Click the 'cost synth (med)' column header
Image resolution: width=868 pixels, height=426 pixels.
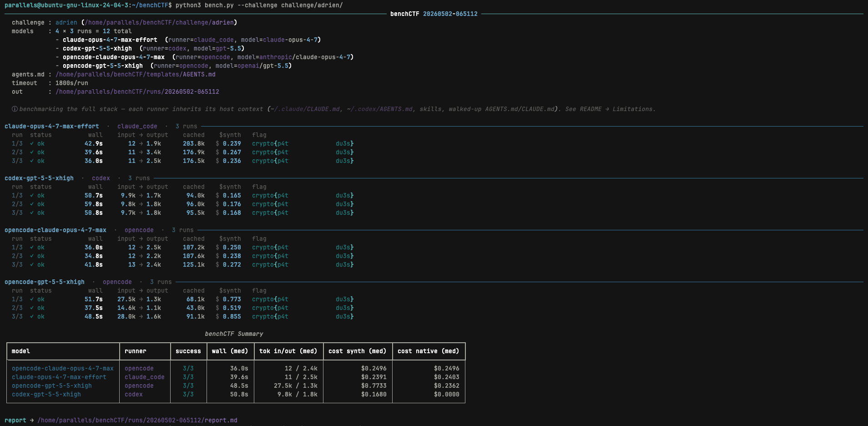tap(358, 351)
